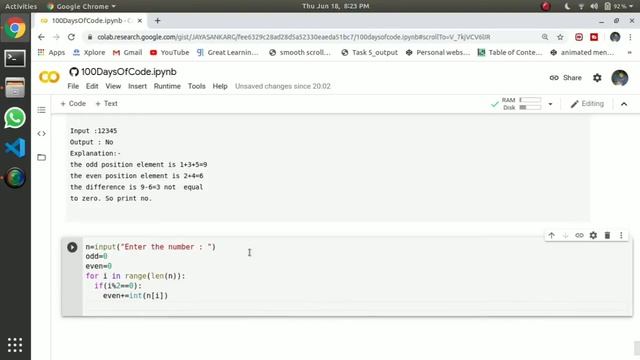Copy link to cell icon
This screenshot has height=360, width=640.
[579, 236]
